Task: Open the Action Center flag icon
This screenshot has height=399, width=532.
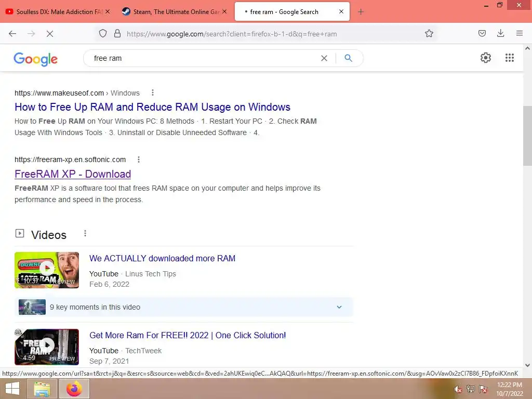Action: tap(483, 389)
